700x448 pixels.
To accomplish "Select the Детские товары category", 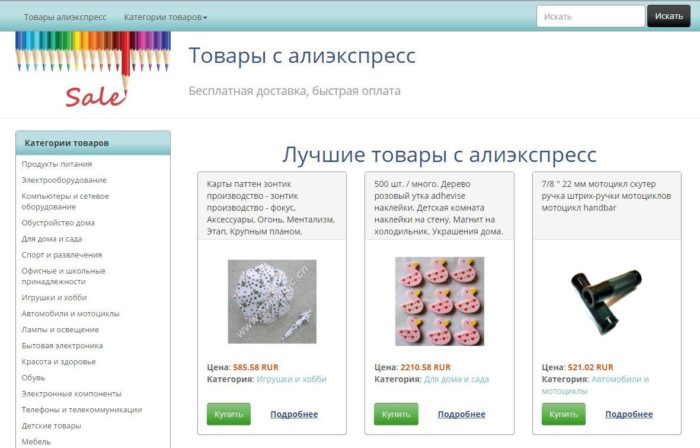I will 51,426.
